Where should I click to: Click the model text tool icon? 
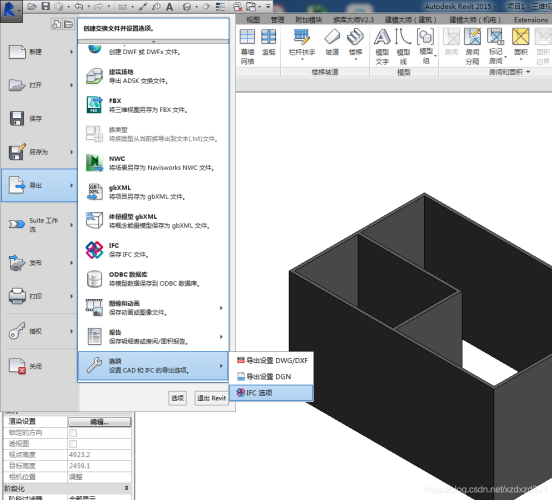(x=382, y=37)
